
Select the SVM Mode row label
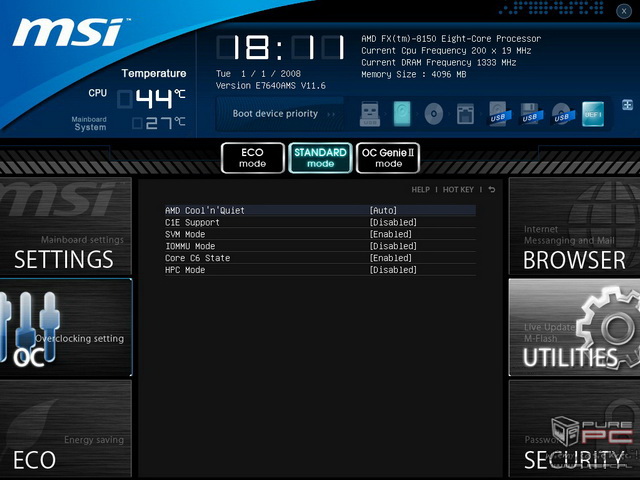click(185, 234)
